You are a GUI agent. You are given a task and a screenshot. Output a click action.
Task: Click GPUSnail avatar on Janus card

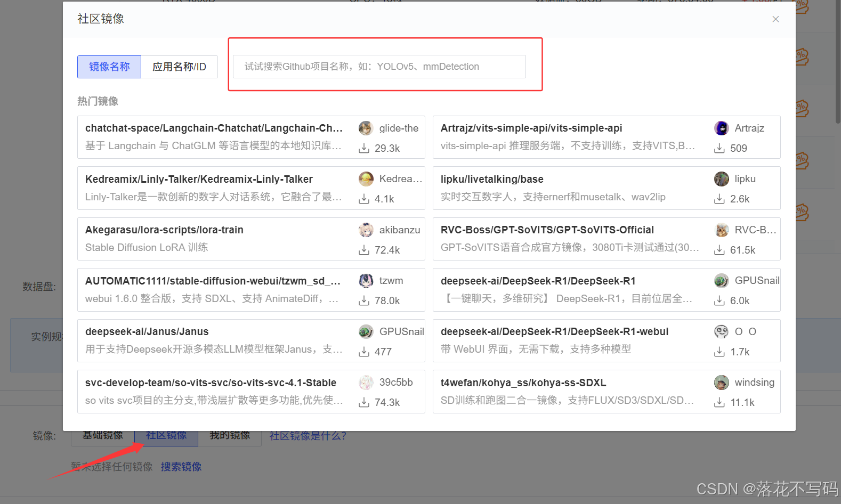pos(366,331)
